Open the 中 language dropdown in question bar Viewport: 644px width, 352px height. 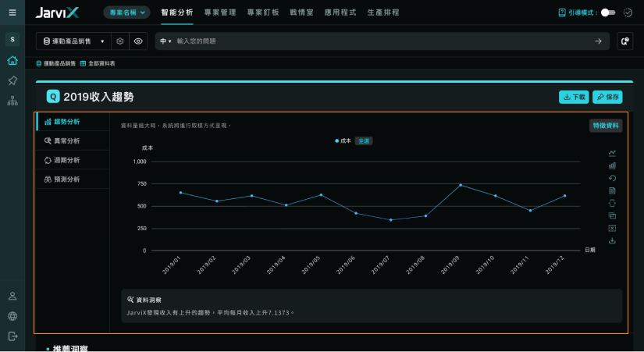(x=165, y=41)
